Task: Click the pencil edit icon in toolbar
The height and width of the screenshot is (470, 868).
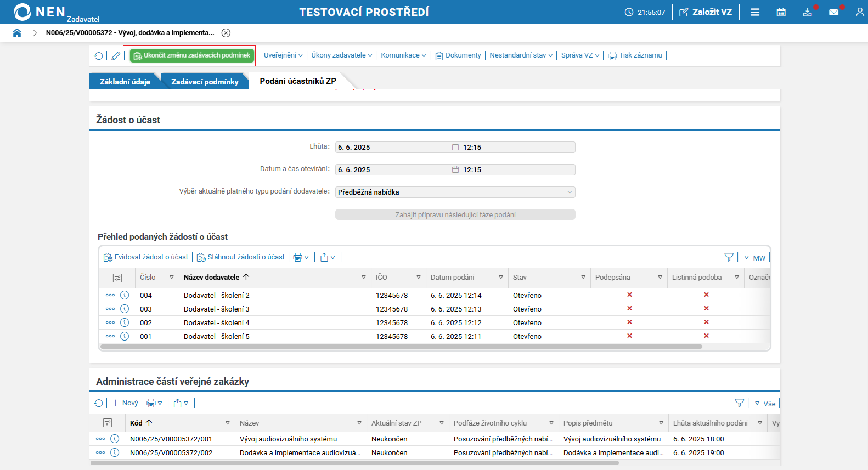Action: (116, 56)
